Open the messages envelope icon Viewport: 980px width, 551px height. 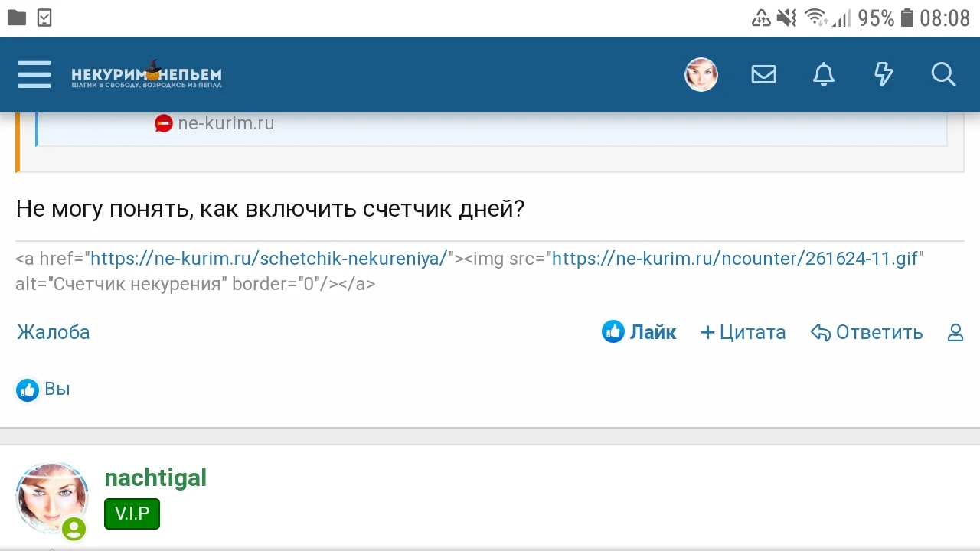tap(763, 74)
